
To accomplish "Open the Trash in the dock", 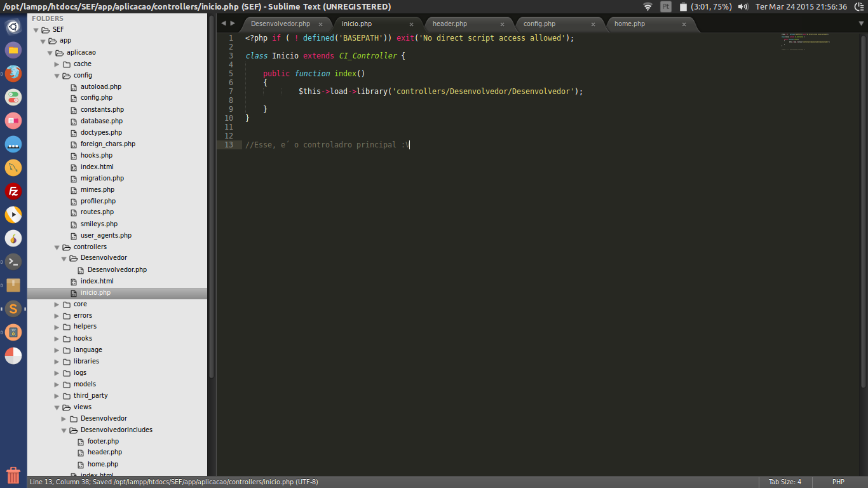I will 13,475.
